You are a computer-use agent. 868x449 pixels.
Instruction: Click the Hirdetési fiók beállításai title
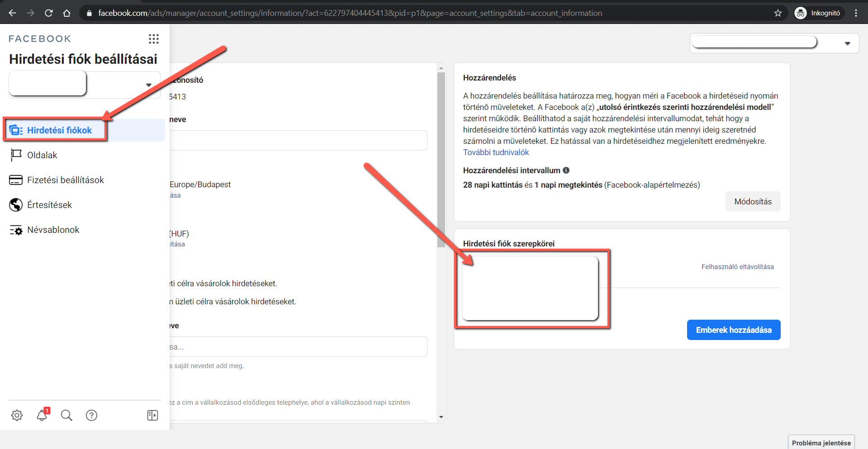(x=83, y=59)
